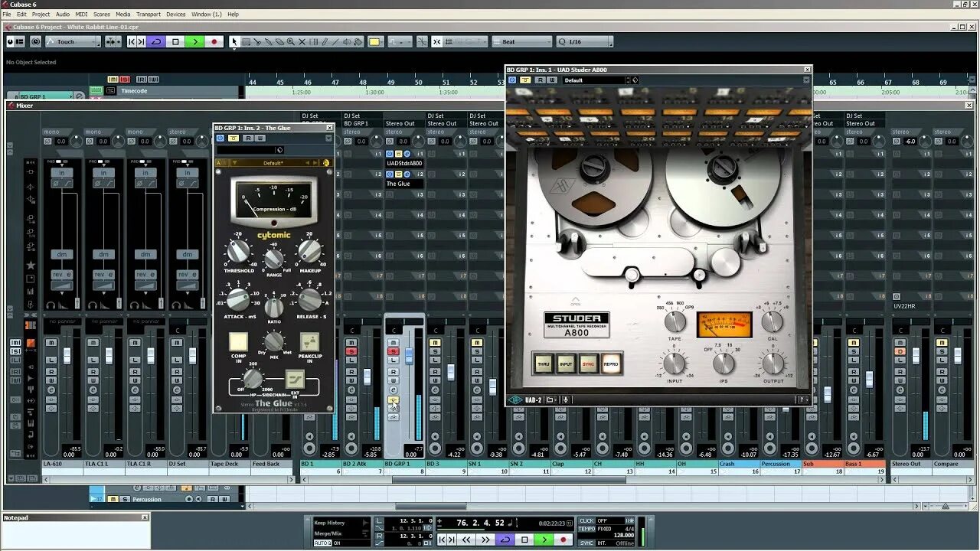
Task: Click the INPUT knob on Studer A800
Action: [675, 364]
